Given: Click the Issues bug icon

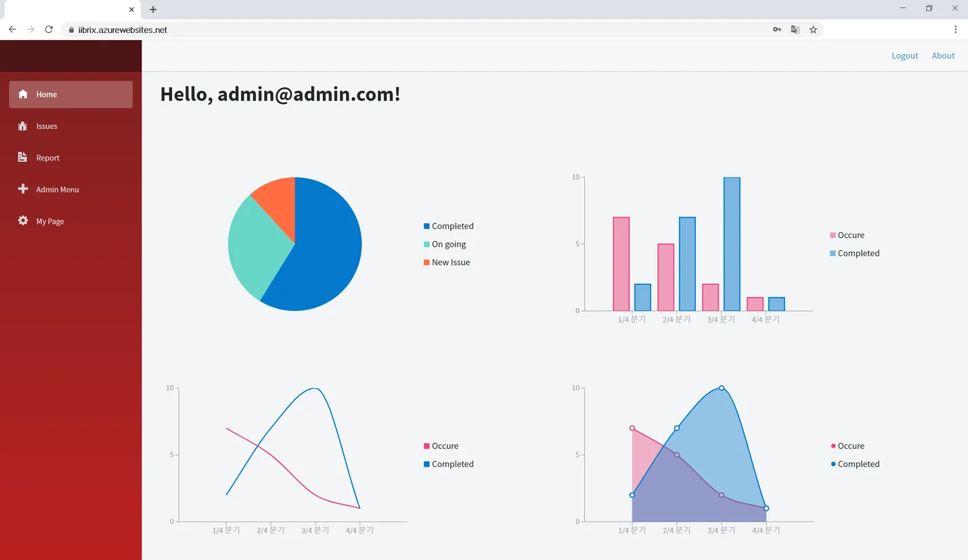Looking at the screenshot, I should (x=23, y=126).
